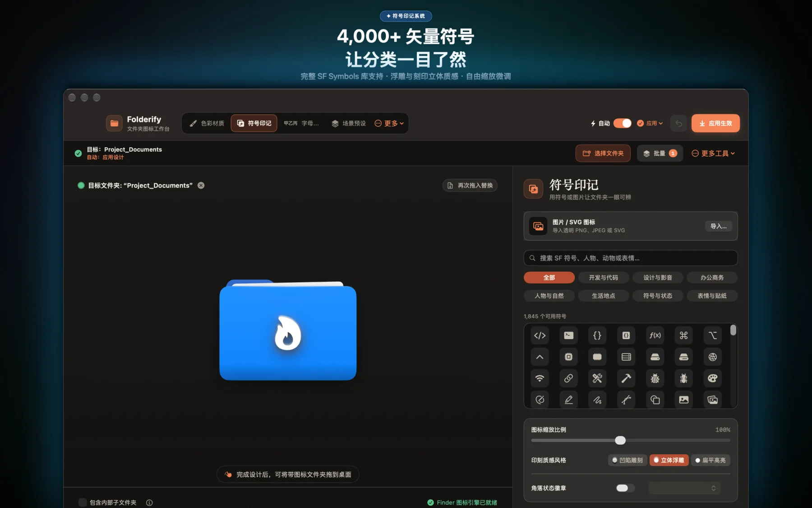Pick the command key symbol
The width and height of the screenshot is (812, 508).
coord(684,336)
